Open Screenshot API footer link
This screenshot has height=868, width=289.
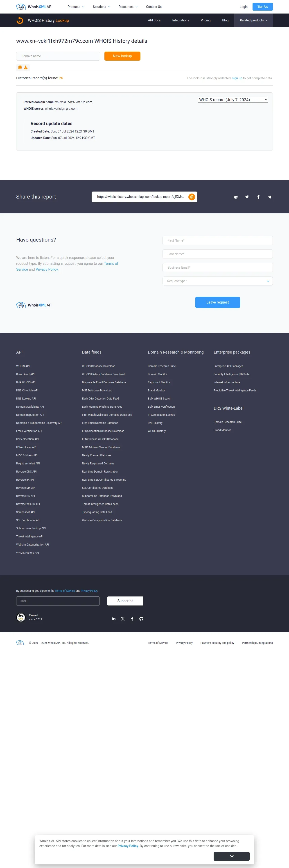(x=25, y=512)
